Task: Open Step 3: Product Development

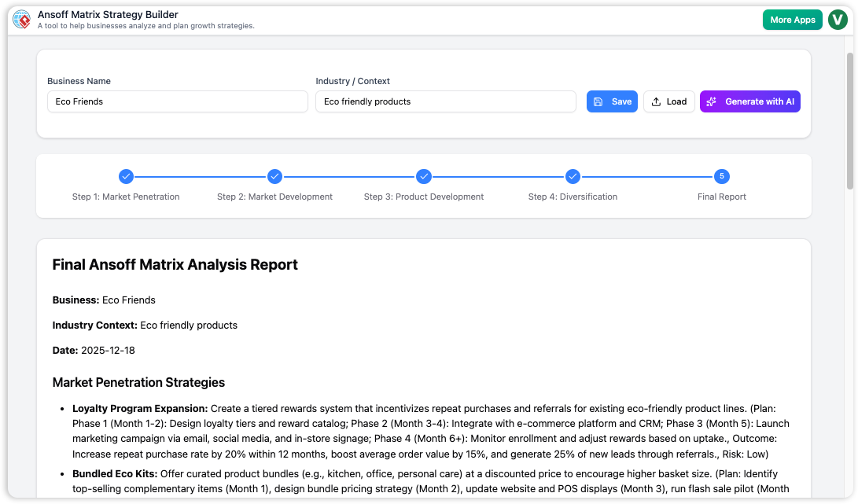Action: pos(424,197)
